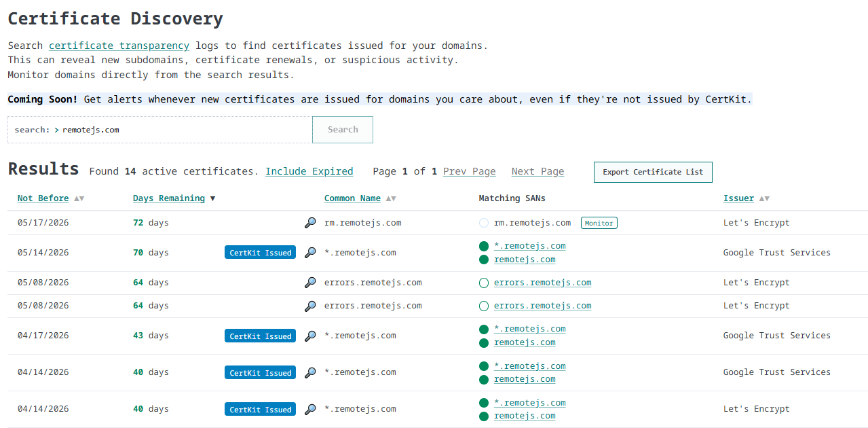Screen dimensions: 868x428
Task: Select the date 05/17/2026
Action: [43, 223]
